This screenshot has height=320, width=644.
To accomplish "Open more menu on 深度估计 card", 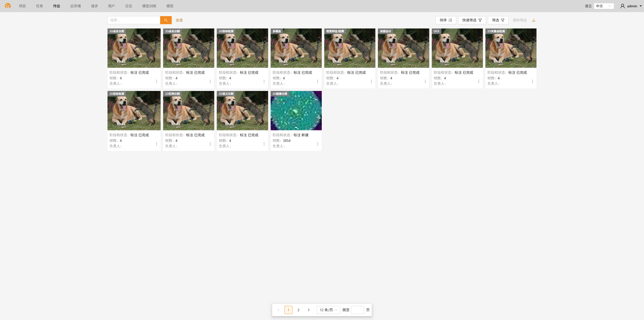I will (425, 81).
